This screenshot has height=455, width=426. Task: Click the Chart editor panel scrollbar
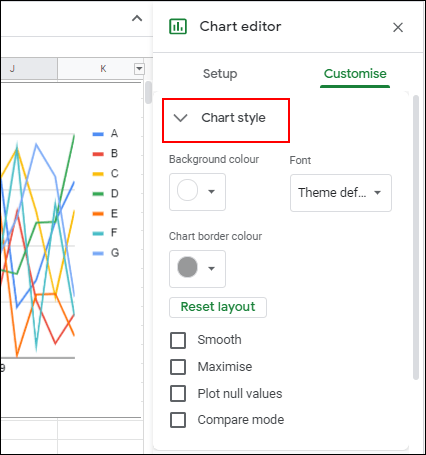point(416,237)
